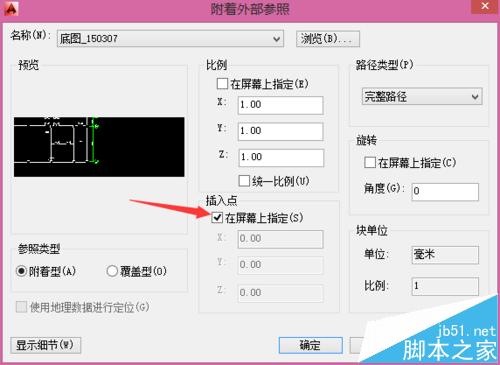Click the 使用地理数据进行定位(G) checkbox
The height and width of the screenshot is (365, 500).
click(x=21, y=307)
